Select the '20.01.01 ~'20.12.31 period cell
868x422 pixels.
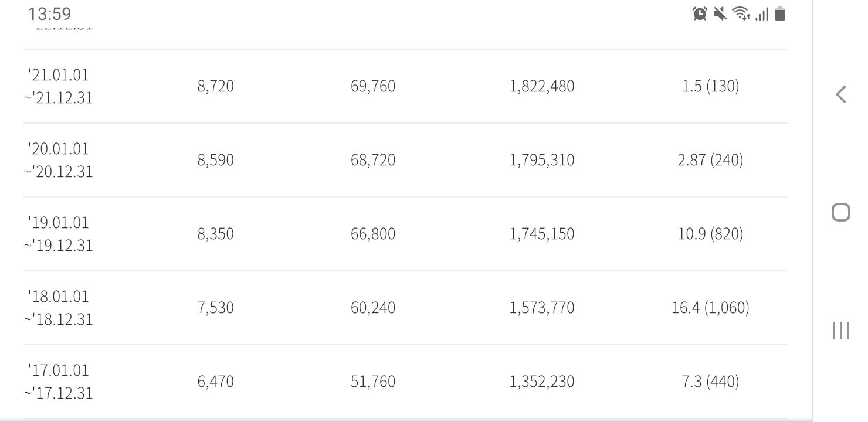[x=58, y=160]
